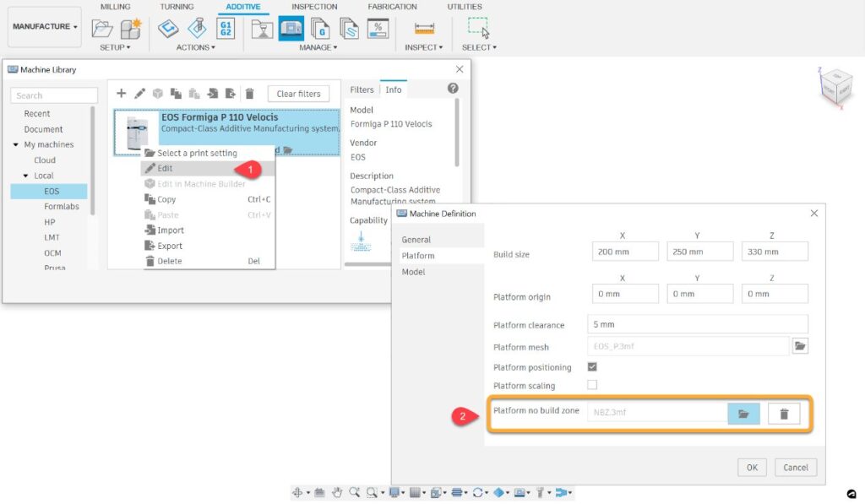Open Machine Library help with the question mark icon
This screenshot has width=865, height=504.
pyautogui.click(x=454, y=88)
